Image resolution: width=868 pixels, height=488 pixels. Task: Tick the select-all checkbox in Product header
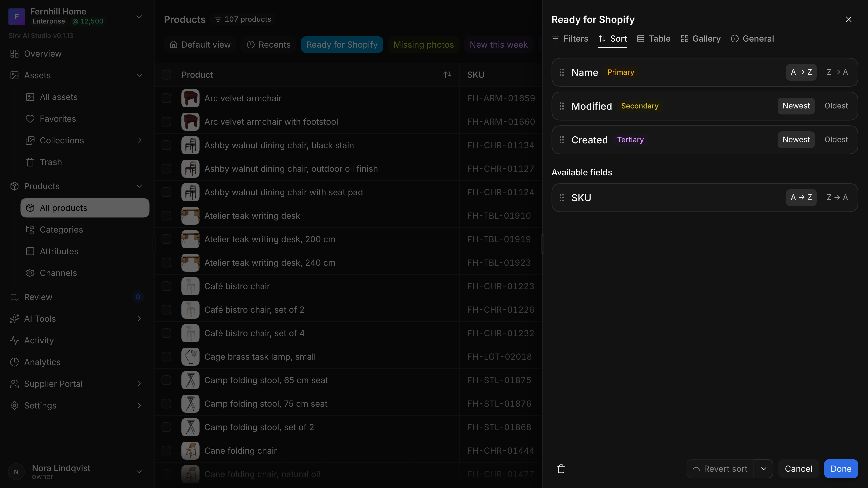click(166, 75)
